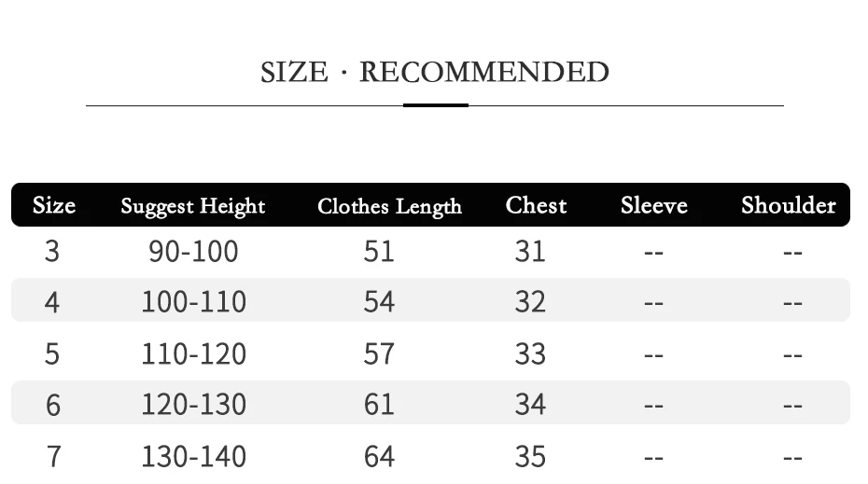Viewport: 868px width, 484px height.
Task: Select size 3 in the first row
Action: 52,252
